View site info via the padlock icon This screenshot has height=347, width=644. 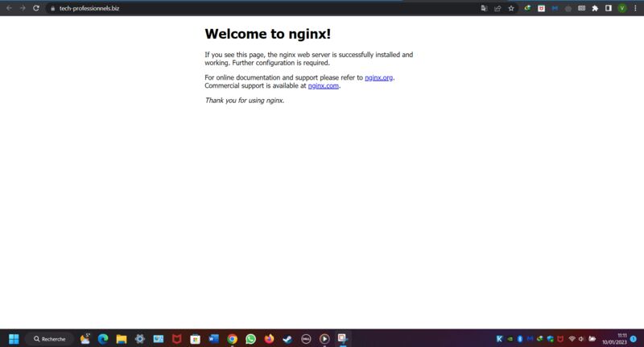52,8
